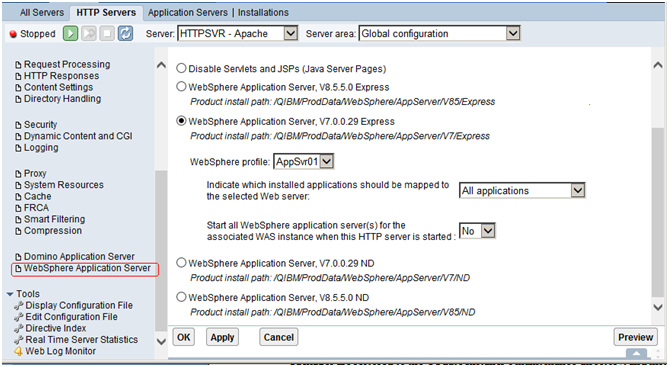Screen dimensions: 669x367
Task: Click the OK button
Action: click(x=184, y=337)
